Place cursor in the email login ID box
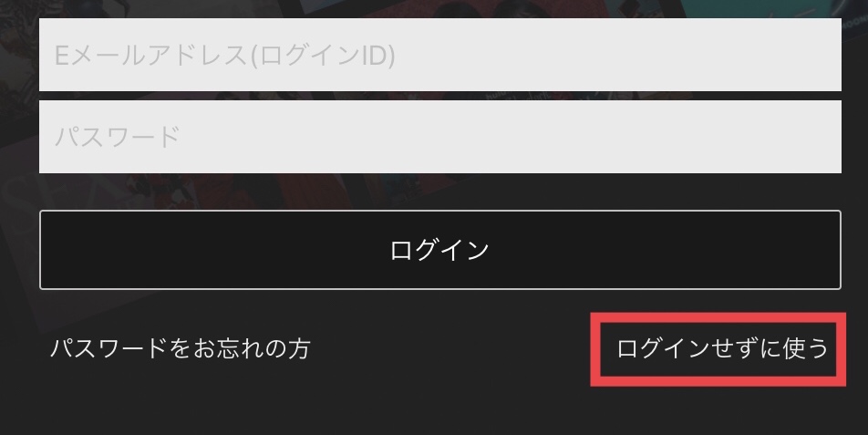The image size is (868, 435). pyautogui.click(x=440, y=55)
